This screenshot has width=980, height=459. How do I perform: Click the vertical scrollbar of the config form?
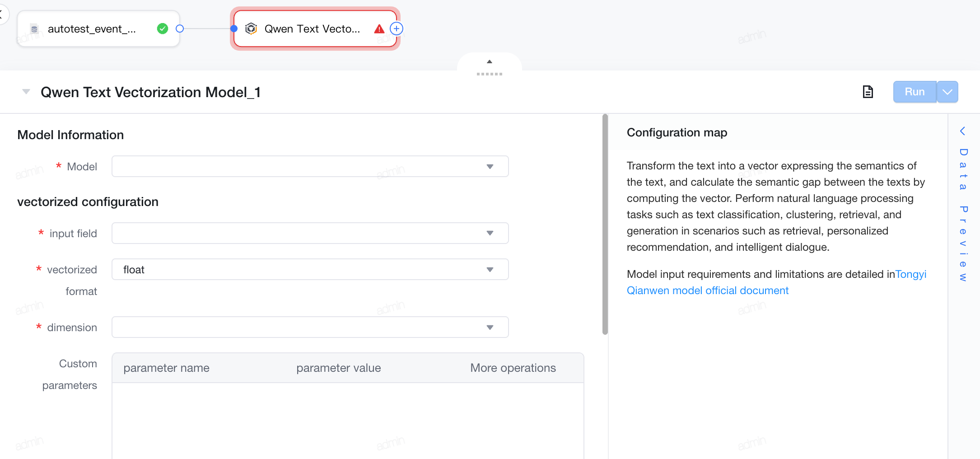point(605,225)
